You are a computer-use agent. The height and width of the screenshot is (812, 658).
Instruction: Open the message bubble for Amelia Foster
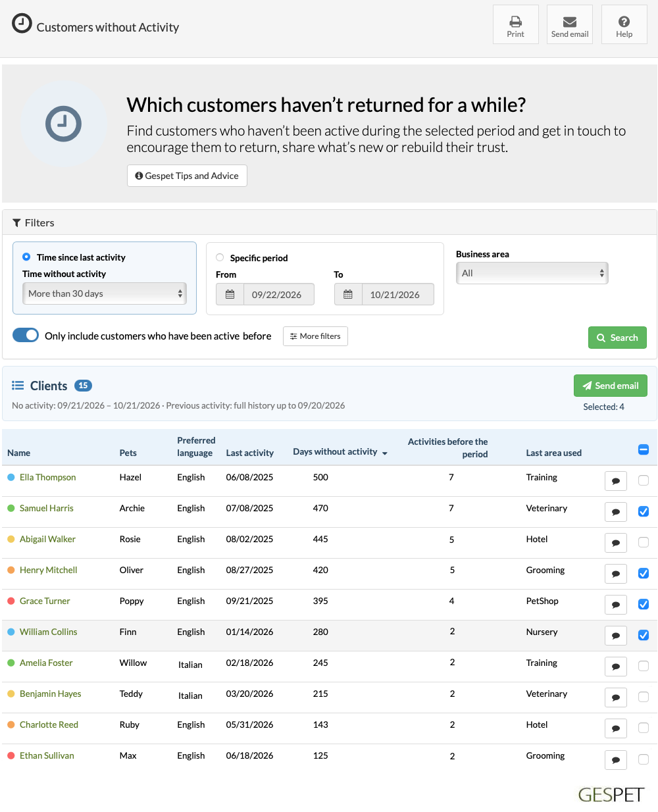[x=616, y=667]
